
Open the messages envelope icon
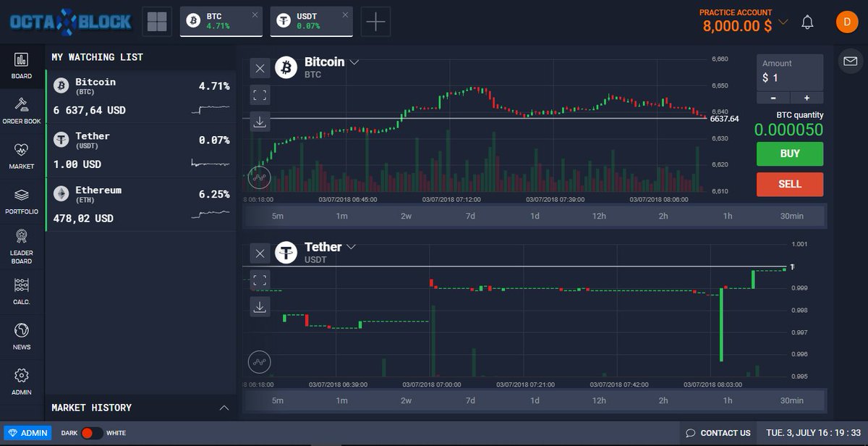[849, 62]
